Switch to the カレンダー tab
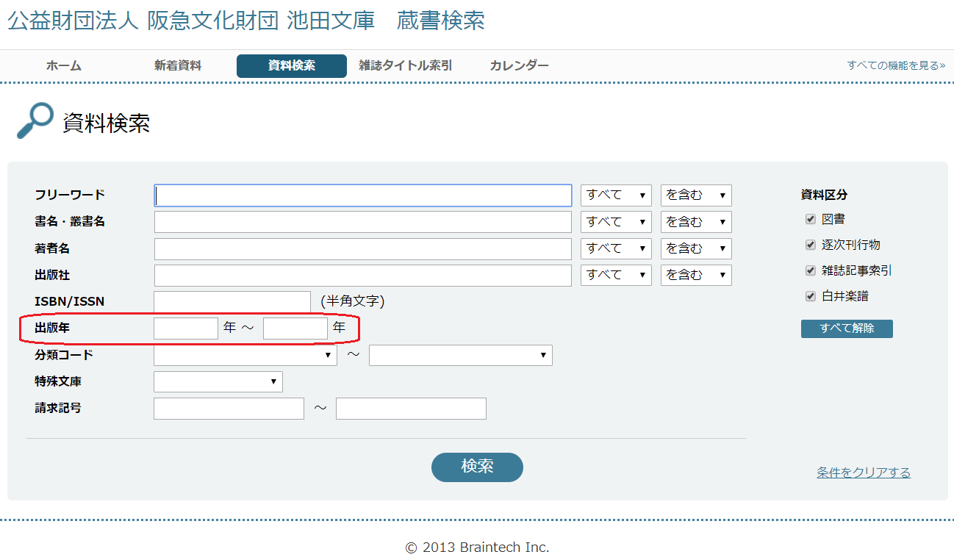The height and width of the screenshot is (560, 954). point(520,65)
